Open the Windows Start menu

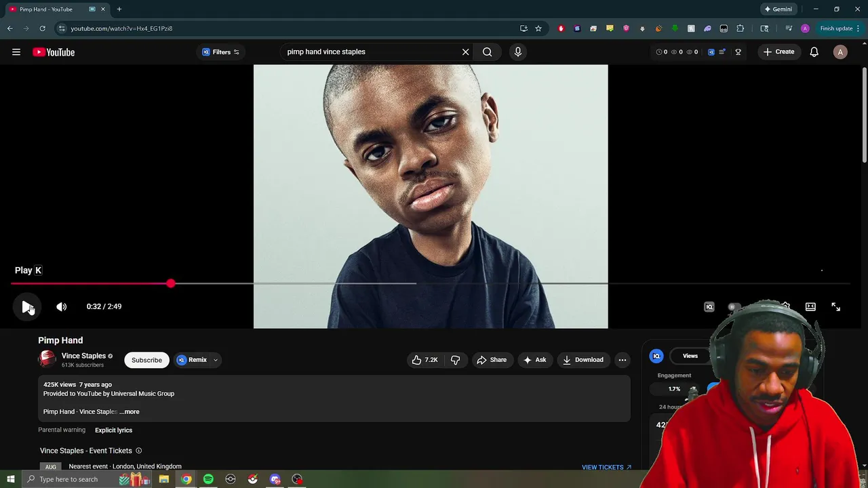[10, 479]
